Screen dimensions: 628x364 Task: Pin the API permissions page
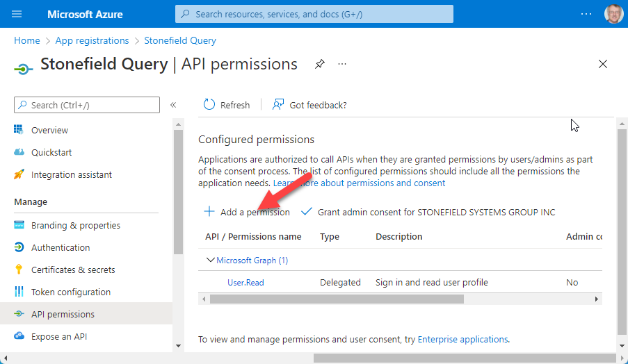point(319,64)
